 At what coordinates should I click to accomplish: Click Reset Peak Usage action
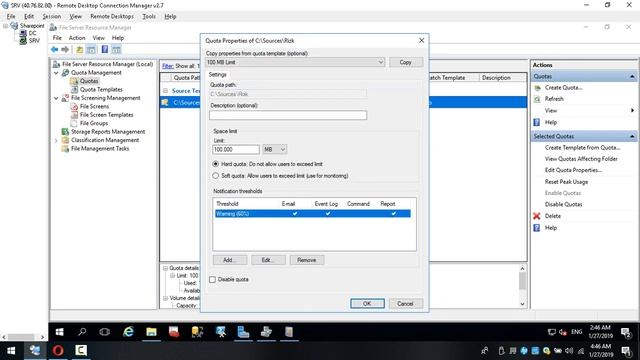point(566,182)
